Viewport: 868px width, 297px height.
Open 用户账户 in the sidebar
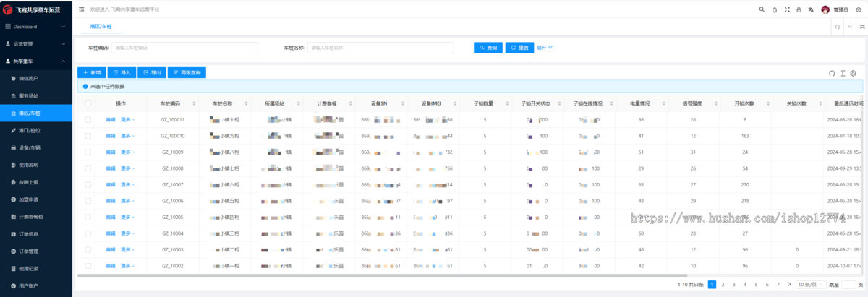tap(36, 286)
